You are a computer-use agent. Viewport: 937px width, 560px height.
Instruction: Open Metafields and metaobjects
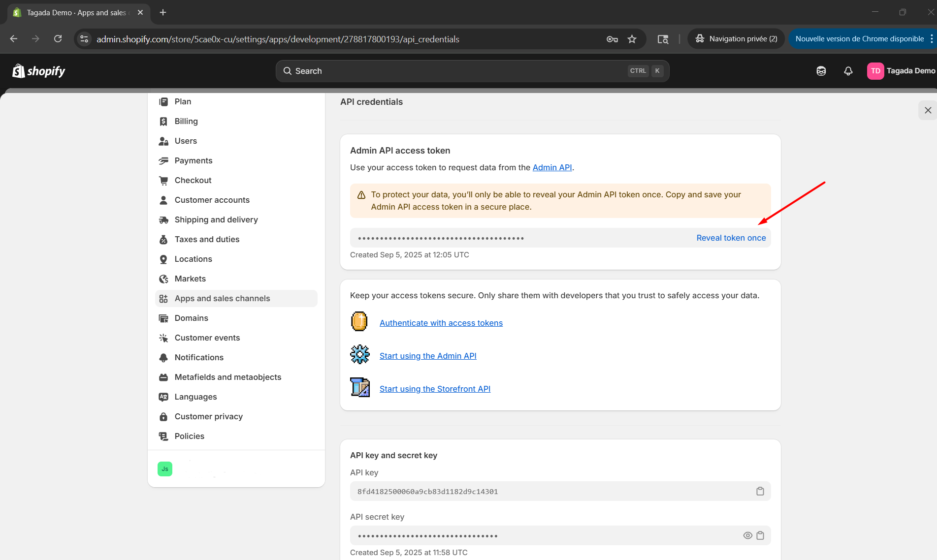(236, 377)
